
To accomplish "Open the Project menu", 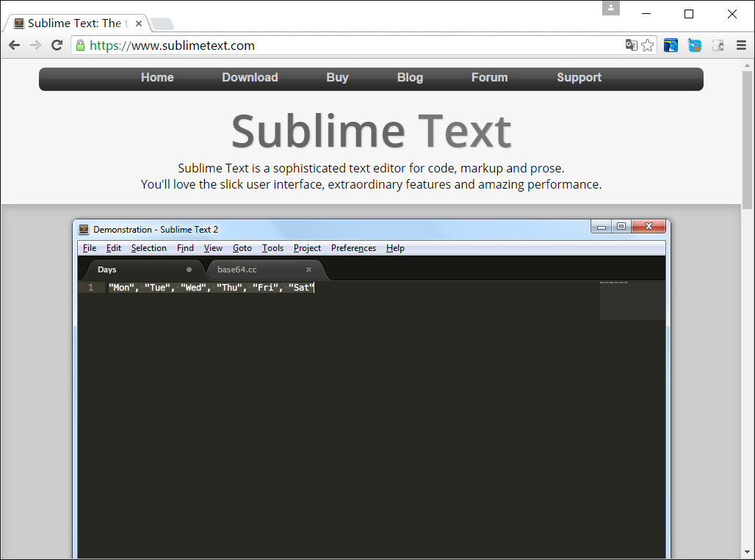I will click(x=307, y=248).
